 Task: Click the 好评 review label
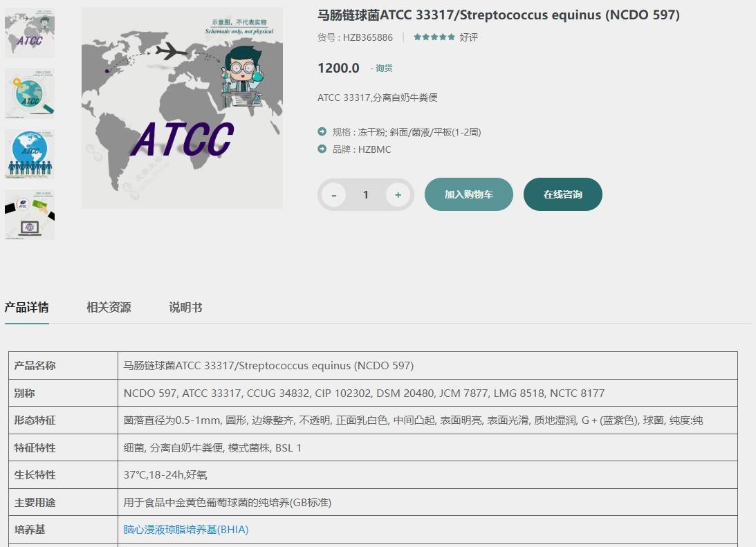(x=469, y=37)
